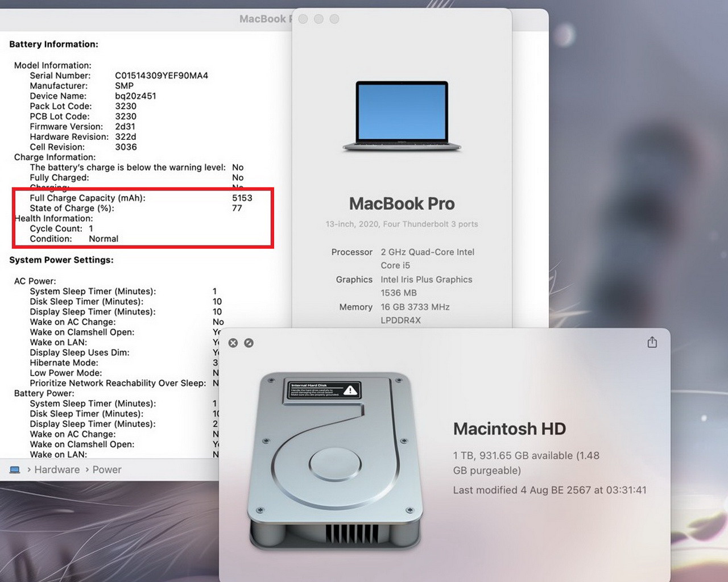The image size is (728, 582).
Task: Click Hardware Revision value '322d'
Action: click(126, 137)
